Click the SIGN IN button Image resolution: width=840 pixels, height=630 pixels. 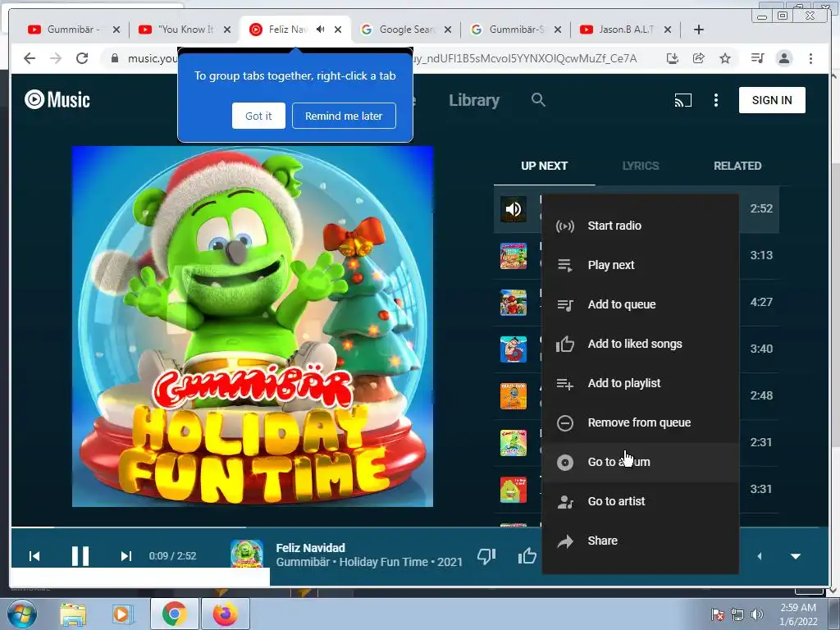pos(771,100)
